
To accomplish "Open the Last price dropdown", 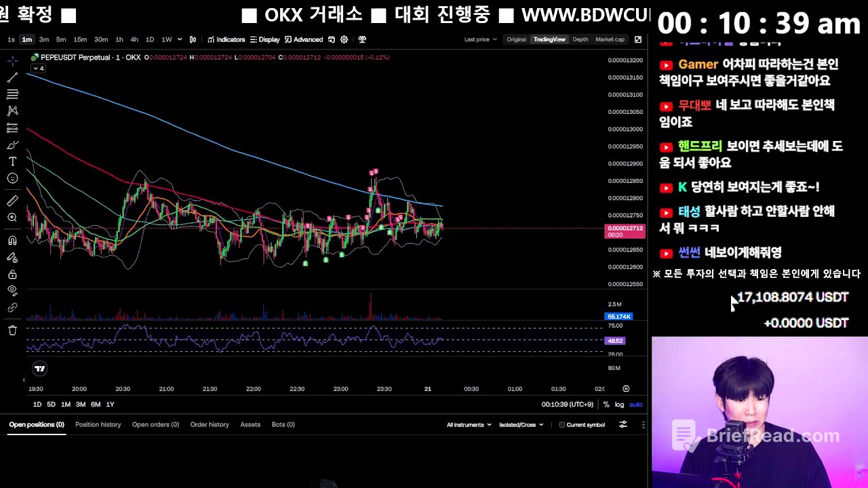I will 480,39.
